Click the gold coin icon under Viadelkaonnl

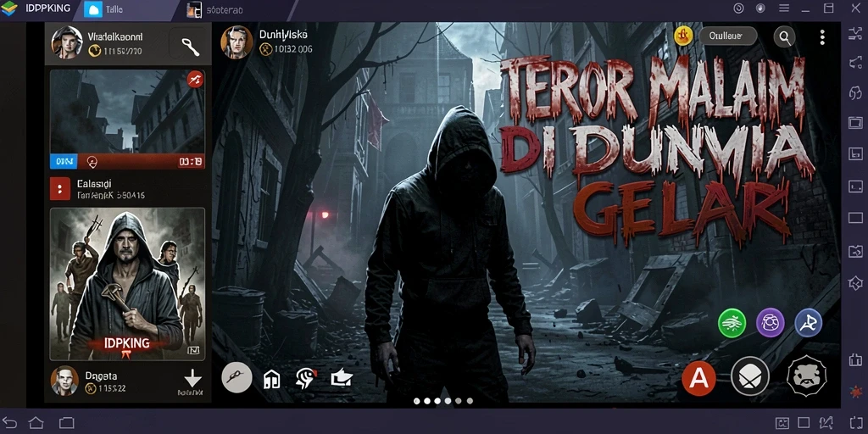click(x=95, y=51)
